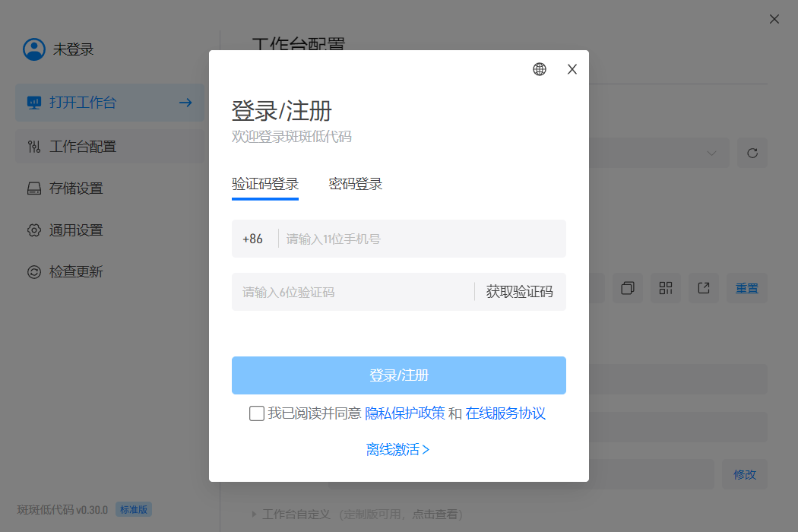798x532 pixels.
Task: Open 工作台配置 in the sidebar
Action: (109, 147)
